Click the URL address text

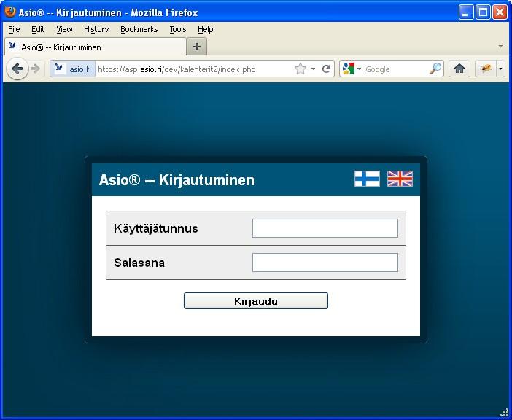coord(177,69)
